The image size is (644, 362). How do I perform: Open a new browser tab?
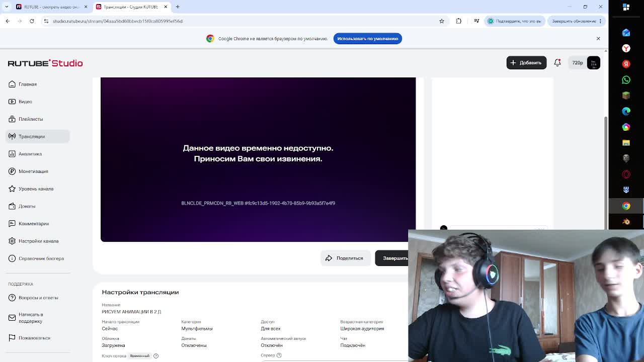click(178, 7)
